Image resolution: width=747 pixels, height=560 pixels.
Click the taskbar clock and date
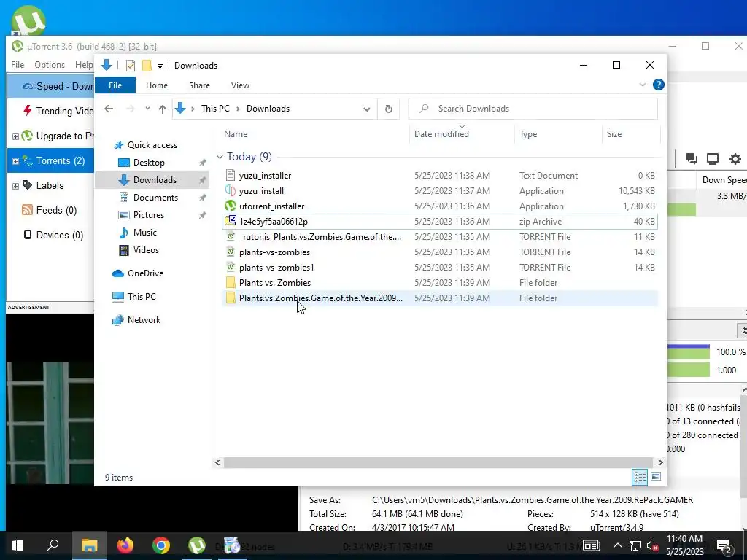click(x=684, y=545)
